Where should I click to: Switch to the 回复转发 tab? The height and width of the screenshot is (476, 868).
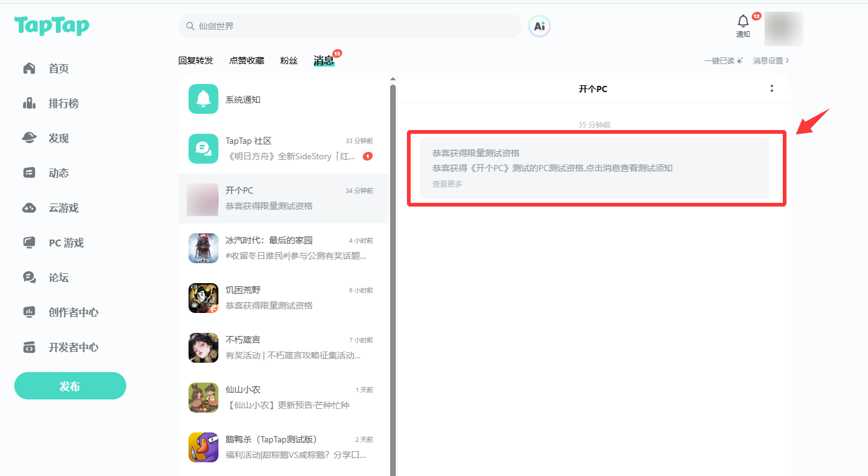(x=195, y=60)
